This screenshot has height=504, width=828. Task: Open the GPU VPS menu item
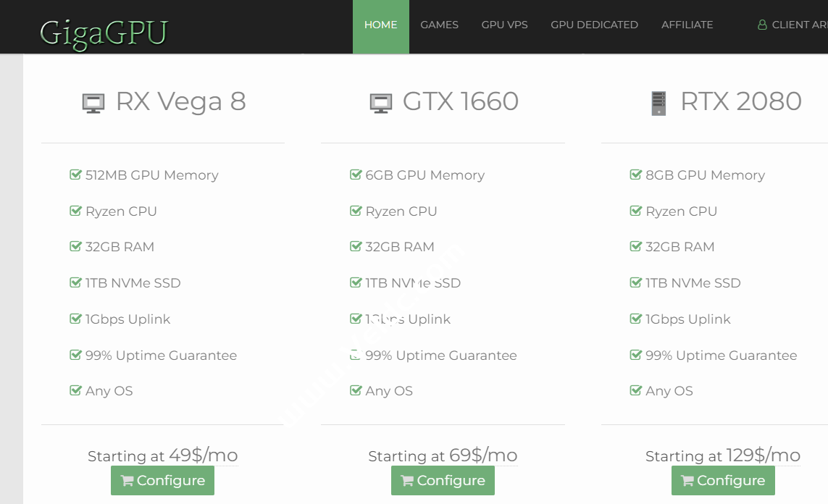tap(504, 24)
